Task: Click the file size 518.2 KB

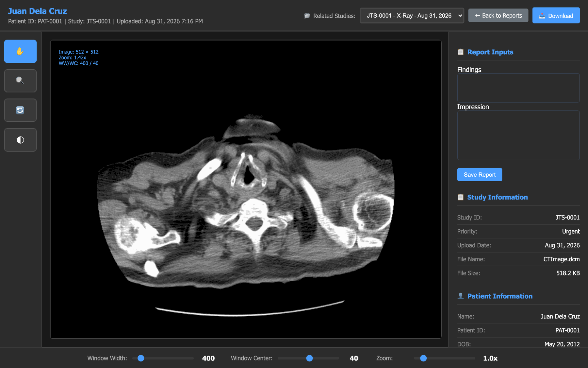Action: (x=568, y=273)
